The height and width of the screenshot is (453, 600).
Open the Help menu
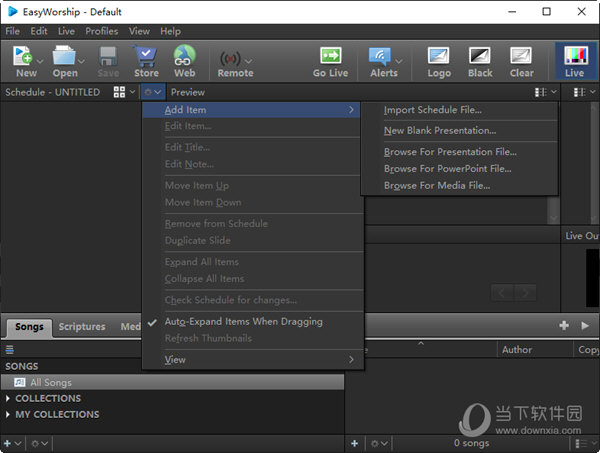pyautogui.click(x=170, y=31)
